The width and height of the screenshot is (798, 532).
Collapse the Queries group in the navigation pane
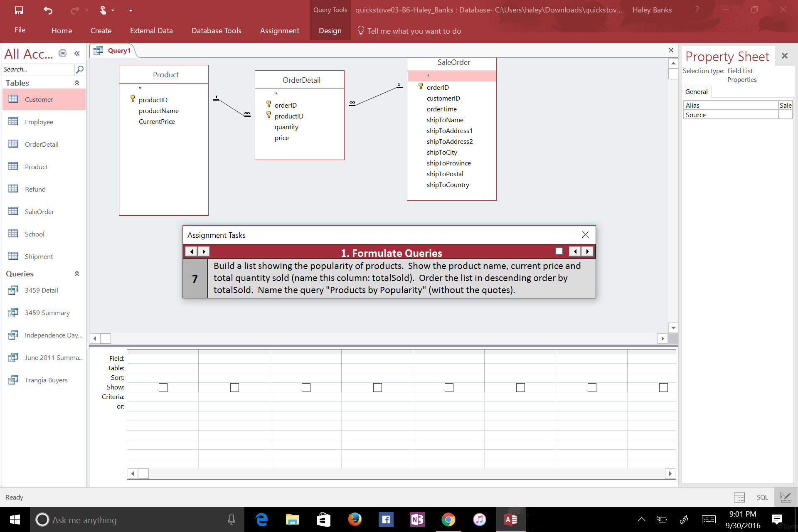point(77,273)
